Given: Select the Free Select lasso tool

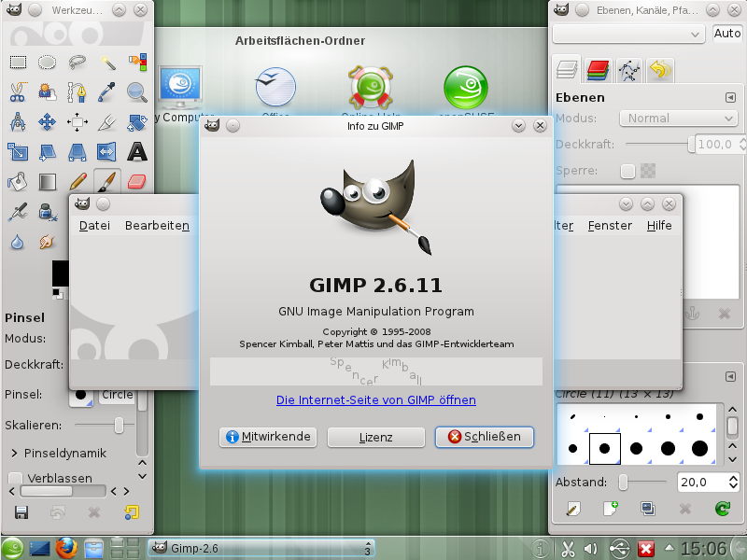Looking at the screenshot, I should pos(78,62).
